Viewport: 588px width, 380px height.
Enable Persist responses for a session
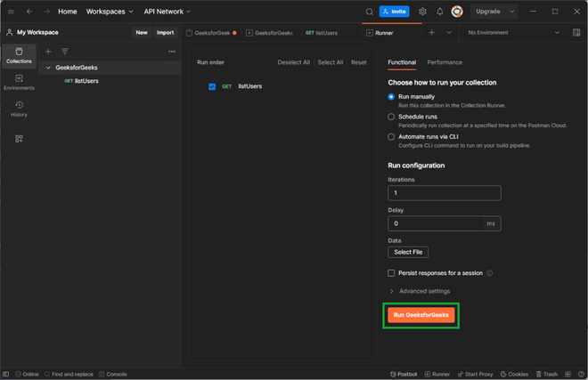391,273
